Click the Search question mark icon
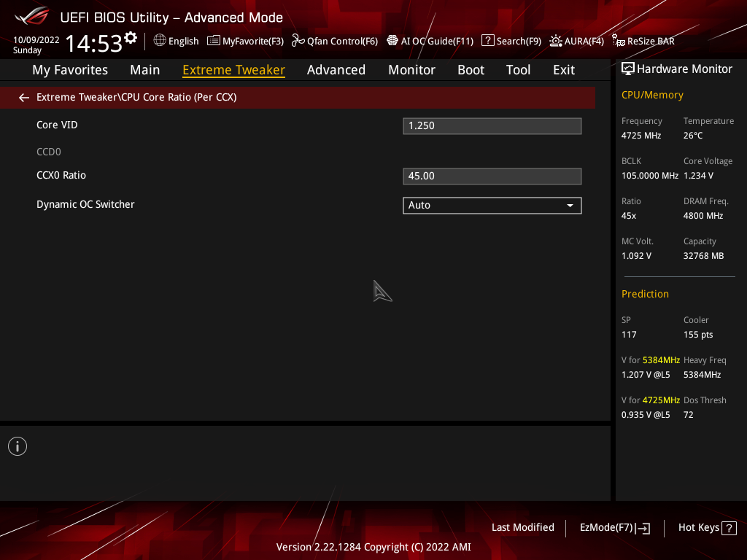 point(487,41)
